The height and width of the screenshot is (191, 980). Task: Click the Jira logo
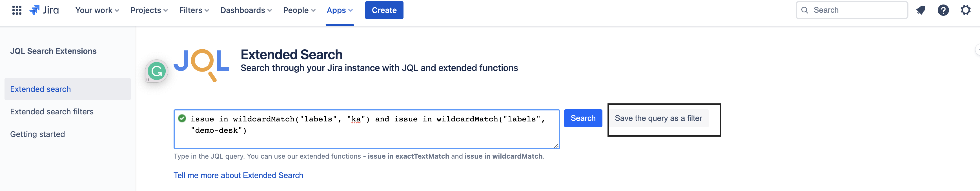click(x=45, y=10)
